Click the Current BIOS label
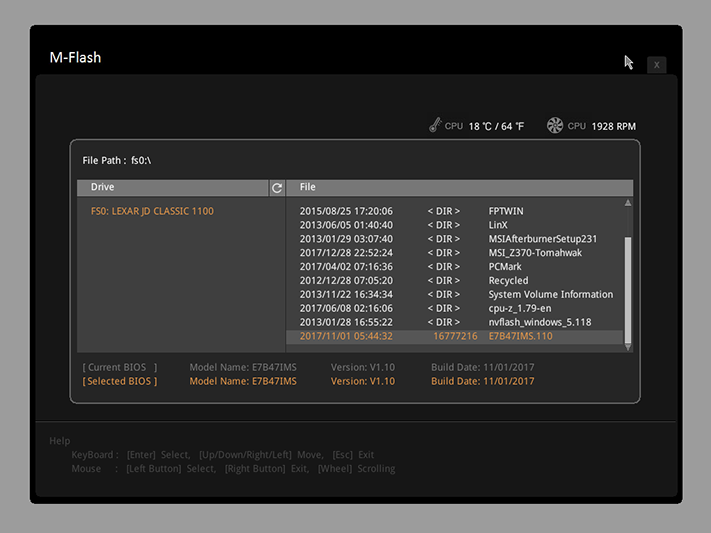The image size is (711, 533). (120, 367)
